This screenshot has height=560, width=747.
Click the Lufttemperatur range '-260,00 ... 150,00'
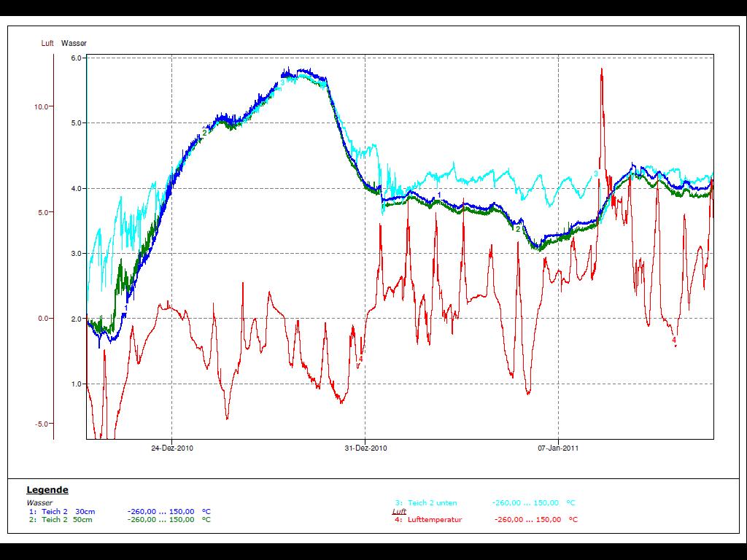[x=527, y=520]
